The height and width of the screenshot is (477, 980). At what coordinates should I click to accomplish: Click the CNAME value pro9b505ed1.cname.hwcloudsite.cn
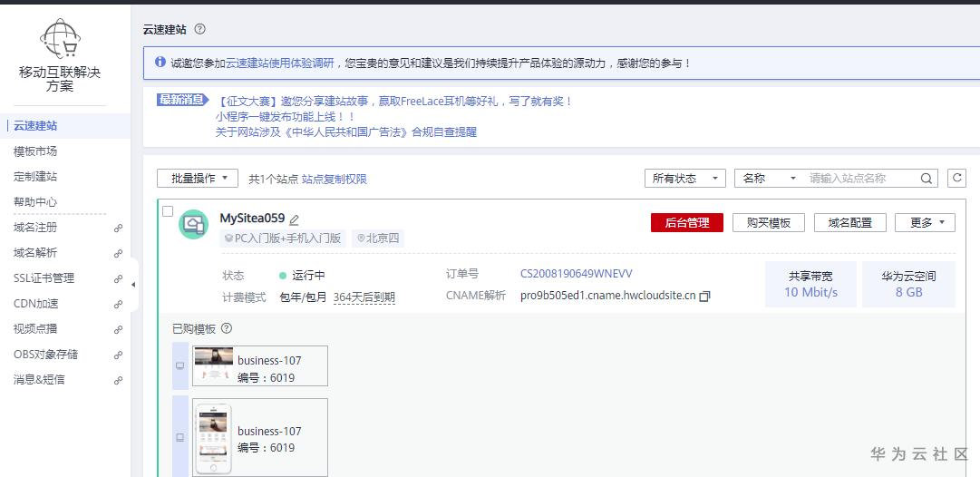coord(607,296)
